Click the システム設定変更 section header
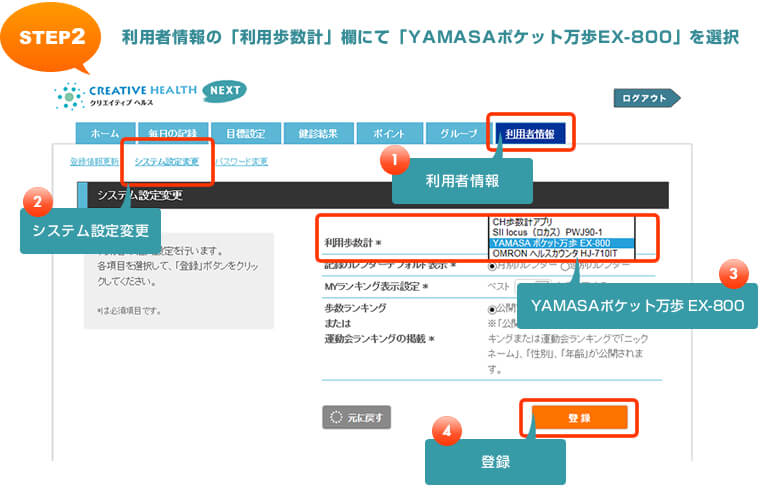The width and height of the screenshot is (760, 488). (x=373, y=195)
